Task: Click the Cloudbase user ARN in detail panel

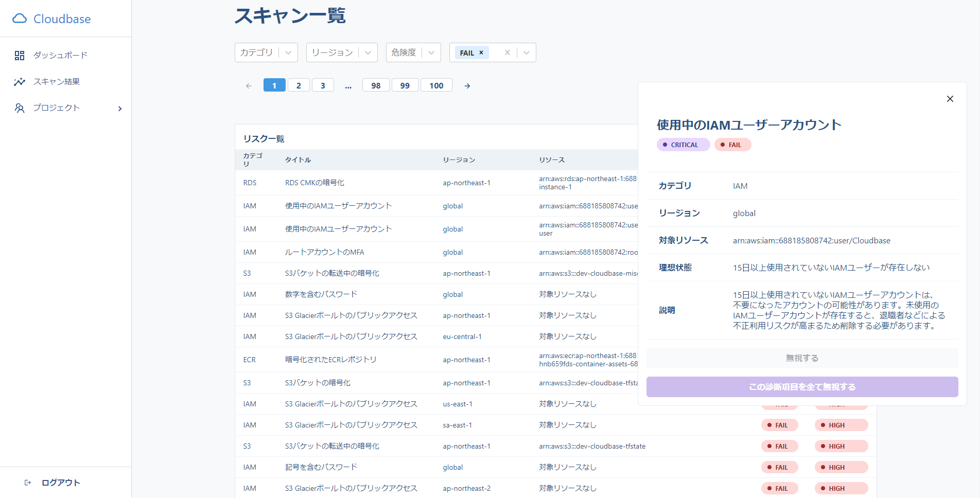Action: pos(812,240)
